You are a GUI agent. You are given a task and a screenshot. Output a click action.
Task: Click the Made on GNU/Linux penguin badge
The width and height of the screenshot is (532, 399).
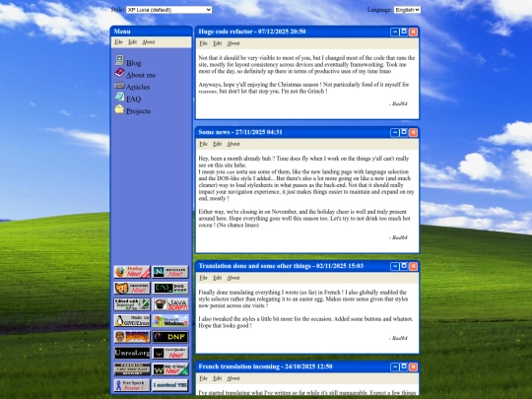(132, 320)
